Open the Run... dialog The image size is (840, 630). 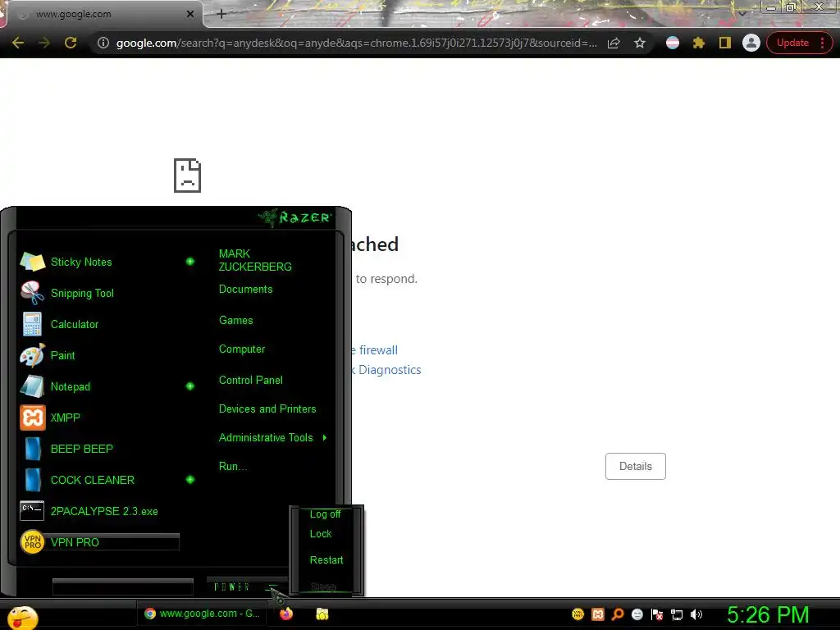tap(232, 467)
